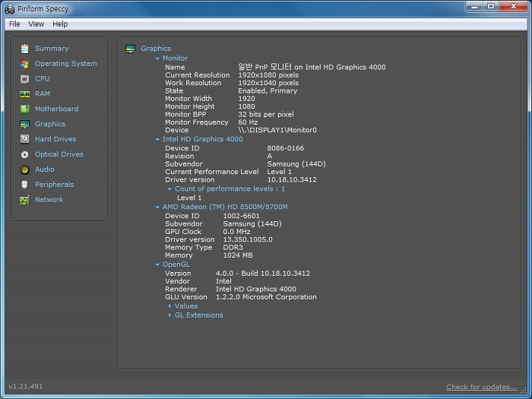
Task: Open the View menu
Action: (x=36, y=24)
